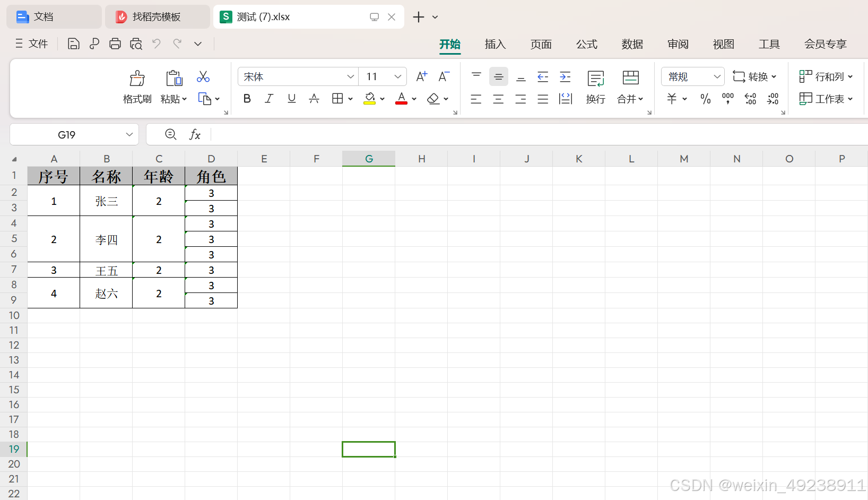Open the 数据 ribbon tab
Screen dimensions: 868x500
coord(632,44)
